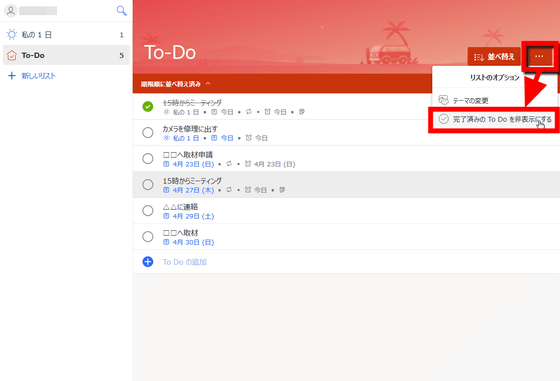Screen dimensions: 560x381
Task: Click the To-Do house icon in sidebar
Action: point(12,55)
